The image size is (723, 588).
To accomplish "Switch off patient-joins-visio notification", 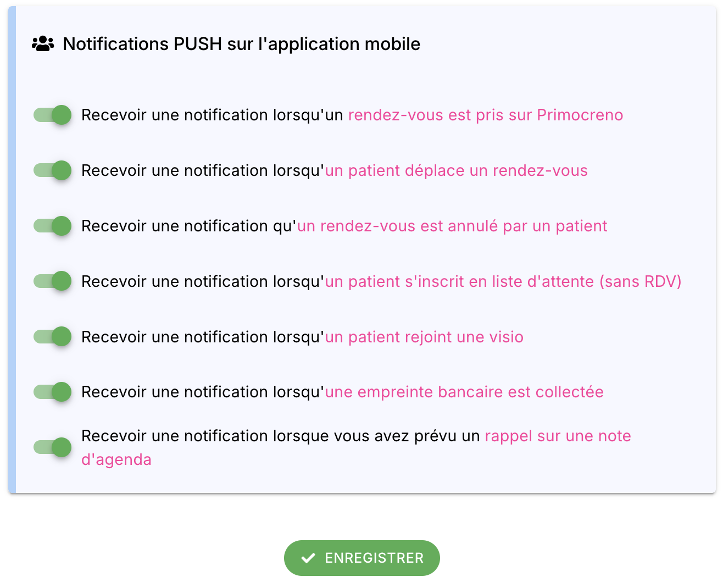I will pos(53,337).
